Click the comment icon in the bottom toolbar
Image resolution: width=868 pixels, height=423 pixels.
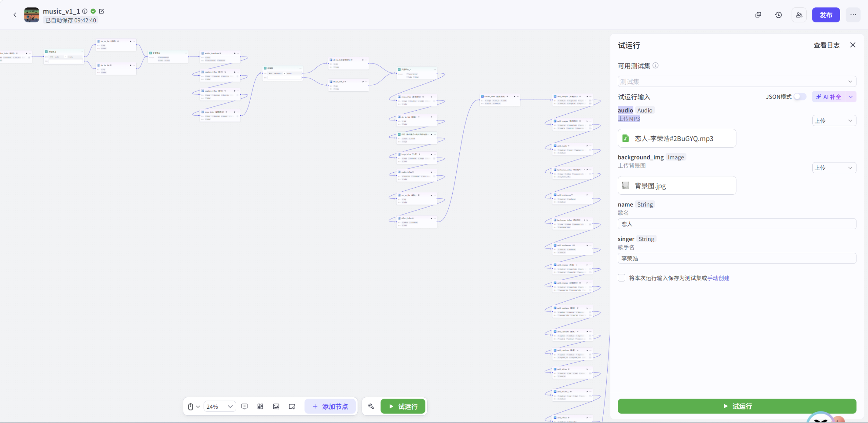[x=244, y=406]
